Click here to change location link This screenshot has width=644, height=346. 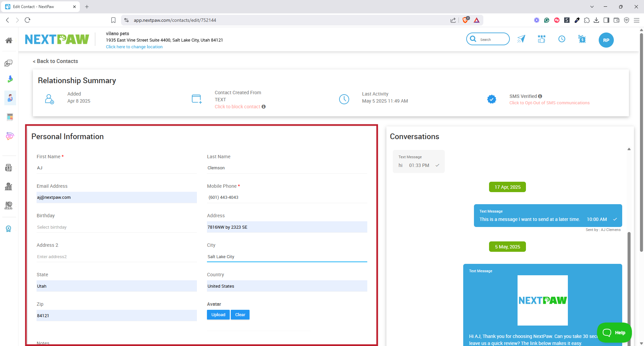coord(134,47)
